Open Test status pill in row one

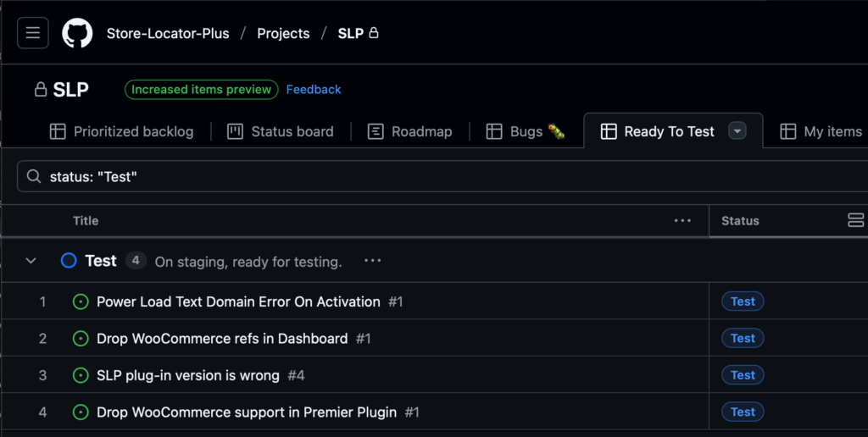(743, 301)
